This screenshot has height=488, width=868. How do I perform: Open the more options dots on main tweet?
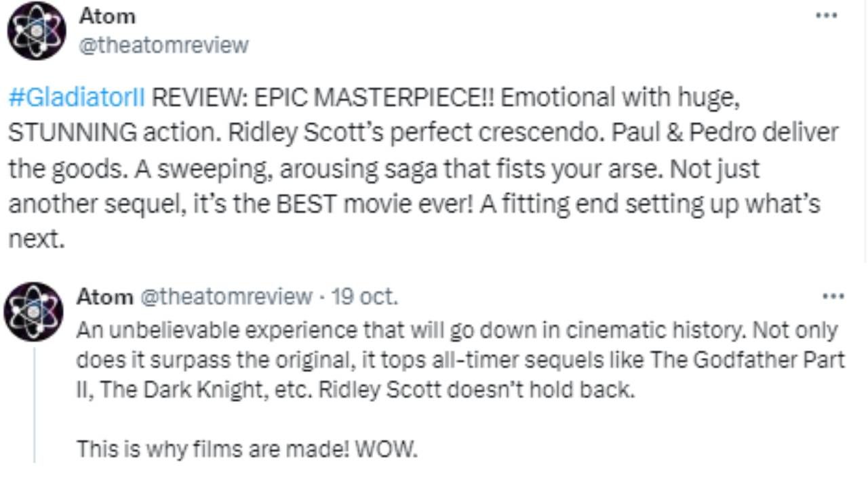tap(826, 16)
